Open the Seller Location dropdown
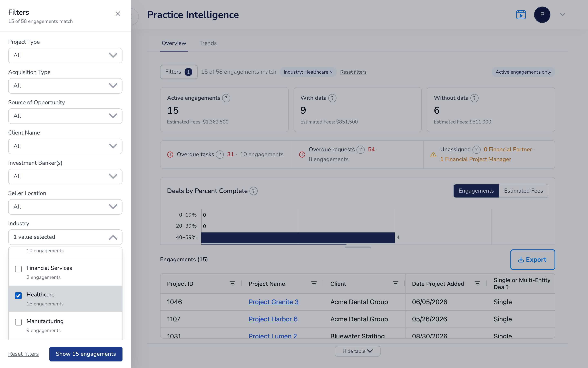 coord(65,207)
